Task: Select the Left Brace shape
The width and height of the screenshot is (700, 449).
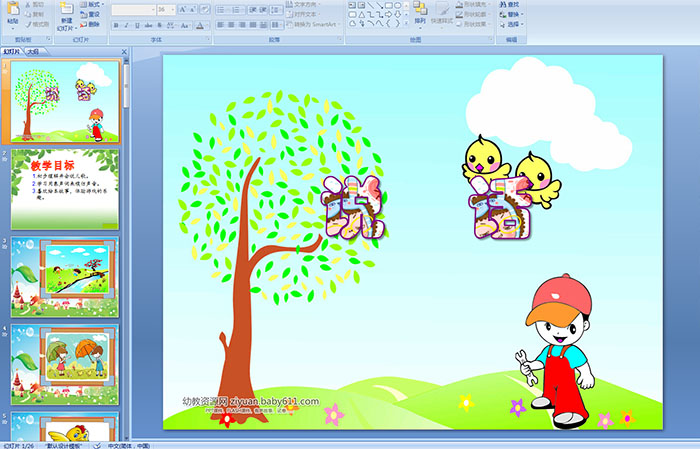Action: coord(388,23)
